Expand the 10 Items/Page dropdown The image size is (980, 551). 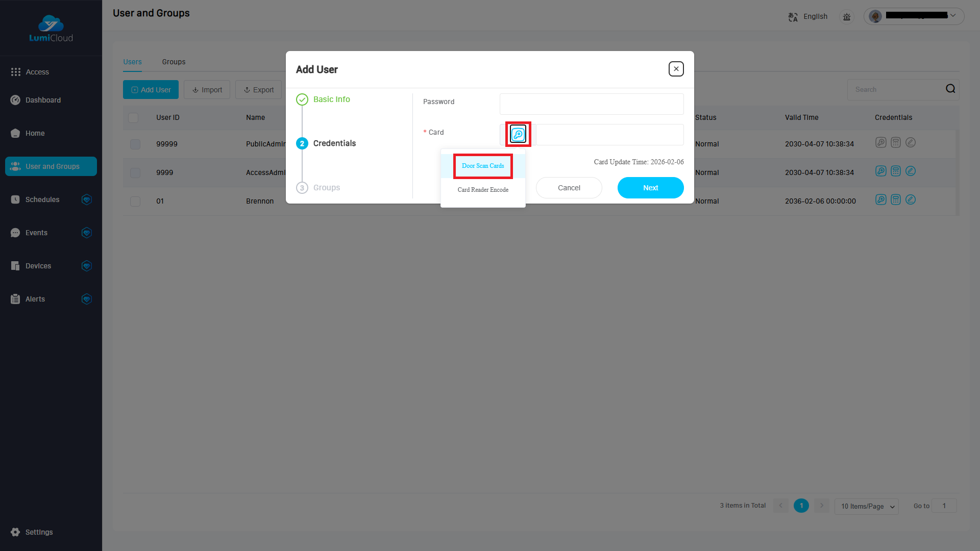click(867, 506)
